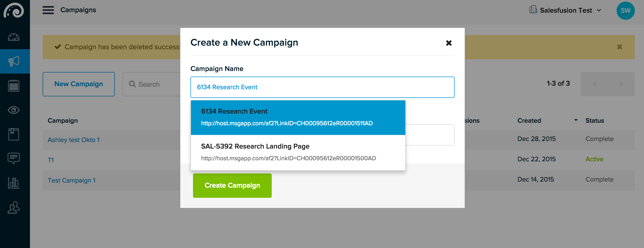Open the dashboard gauge icon in sidebar

pyautogui.click(x=14, y=37)
